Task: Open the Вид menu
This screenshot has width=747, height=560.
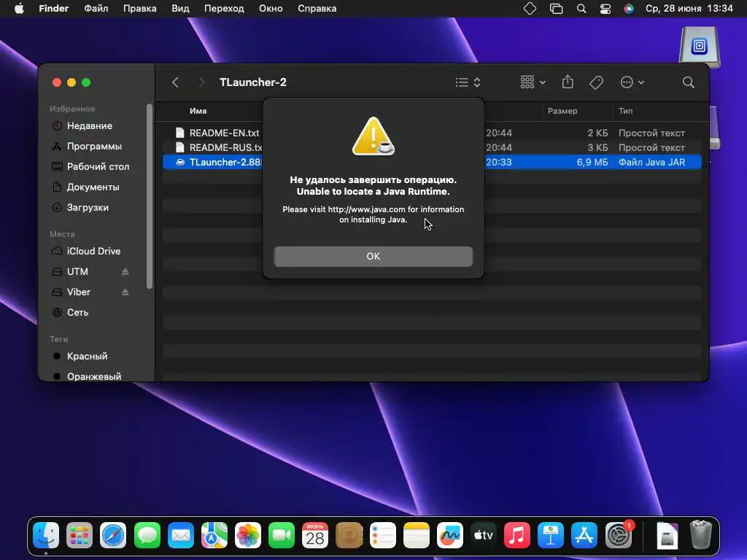Action: (180, 9)
